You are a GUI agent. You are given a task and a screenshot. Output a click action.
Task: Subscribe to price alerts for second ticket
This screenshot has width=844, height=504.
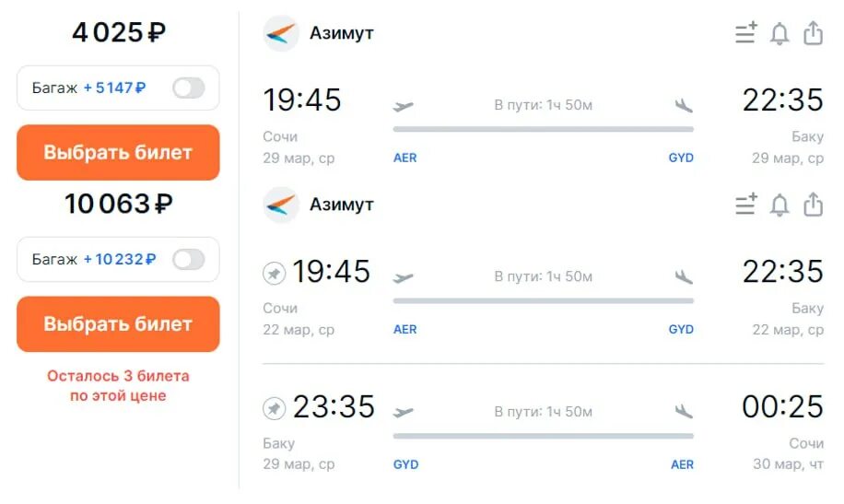(x=780, y=205)
